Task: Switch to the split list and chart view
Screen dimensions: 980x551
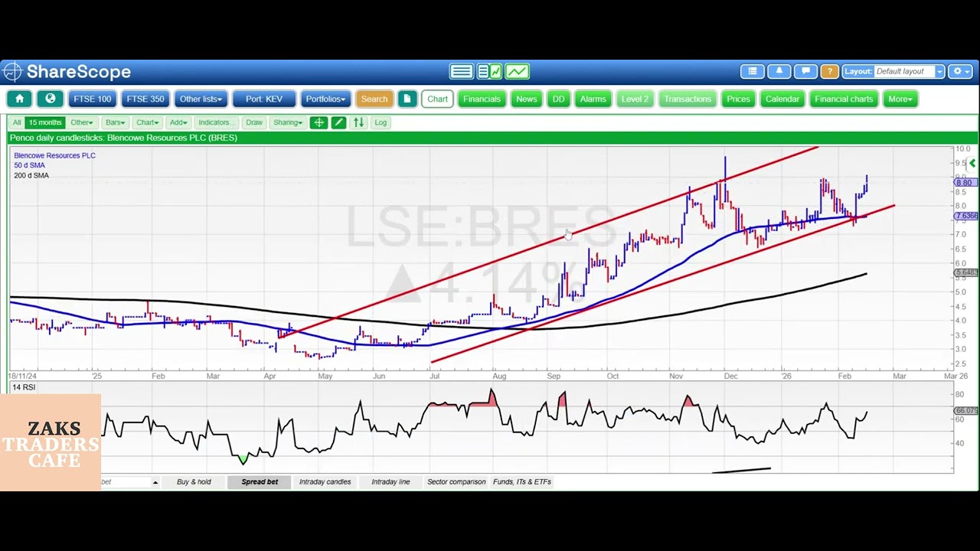Action: (489, 72)
